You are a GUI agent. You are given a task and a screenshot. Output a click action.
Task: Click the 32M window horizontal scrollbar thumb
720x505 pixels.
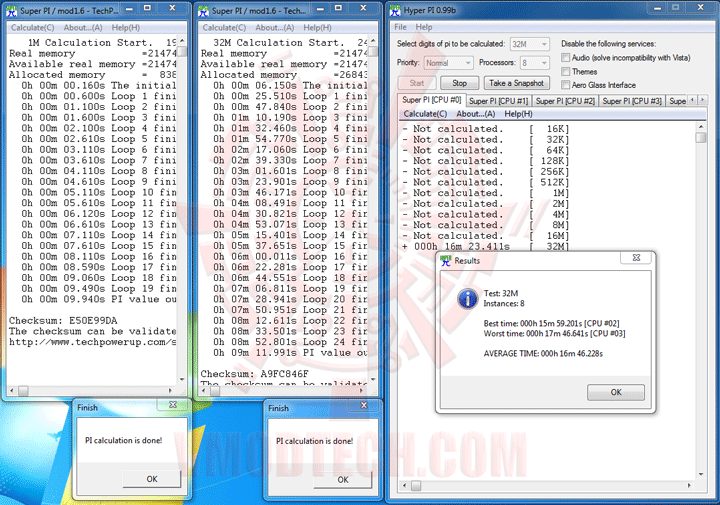click(x=214, y=391)
